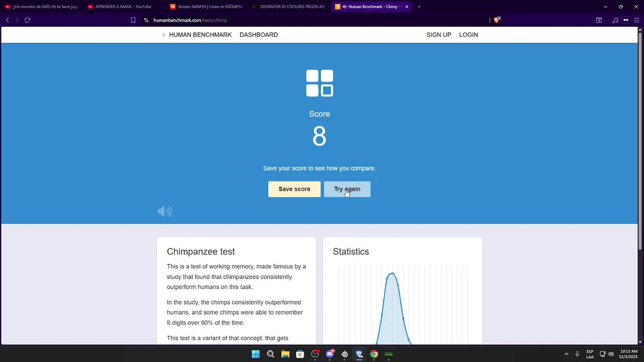Click the browser forward arrow
This screenshot has height=362, width=644.
17,20
